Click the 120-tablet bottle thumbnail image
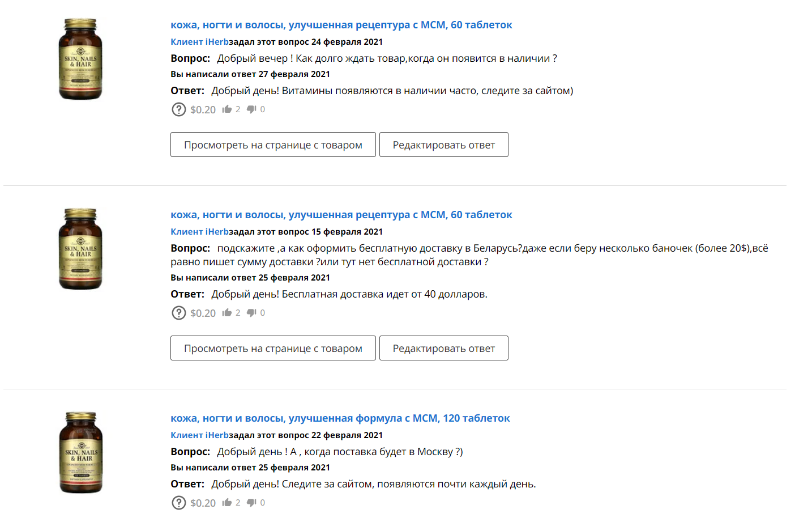Screen dimensions: 812x522 (81, 452)
